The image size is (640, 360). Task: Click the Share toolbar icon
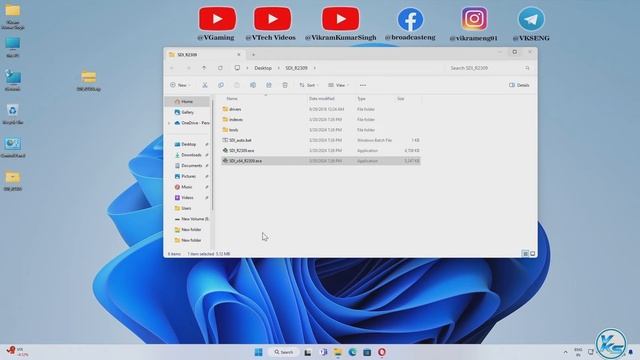[269, 85]
